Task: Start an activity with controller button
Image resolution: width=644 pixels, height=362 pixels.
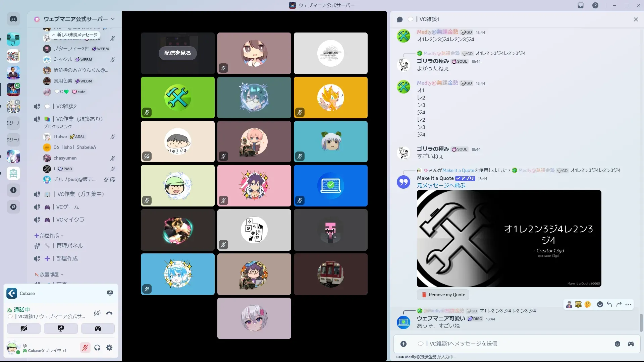Action: [98, 328]
